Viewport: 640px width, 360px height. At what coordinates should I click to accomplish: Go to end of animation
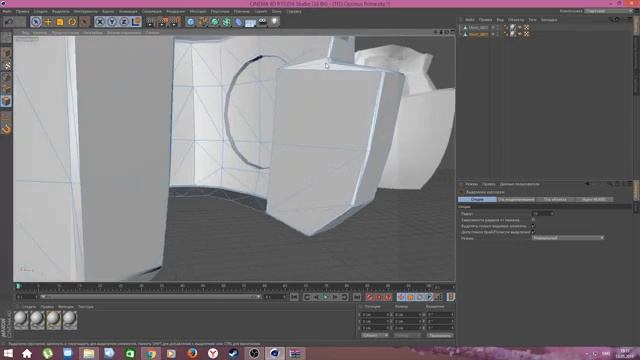357,297
